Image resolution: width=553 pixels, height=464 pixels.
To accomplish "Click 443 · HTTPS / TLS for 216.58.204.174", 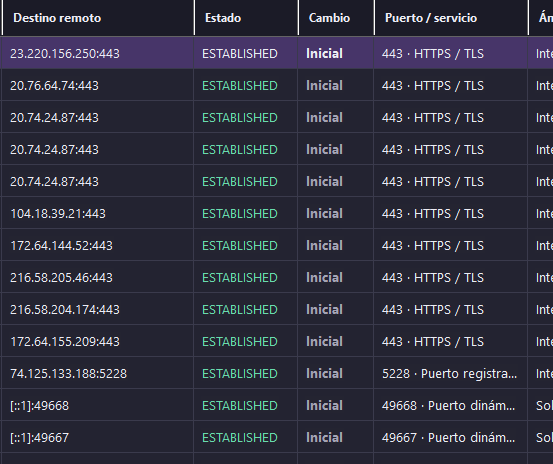I will pyautogui.click(x=433, y=310).
